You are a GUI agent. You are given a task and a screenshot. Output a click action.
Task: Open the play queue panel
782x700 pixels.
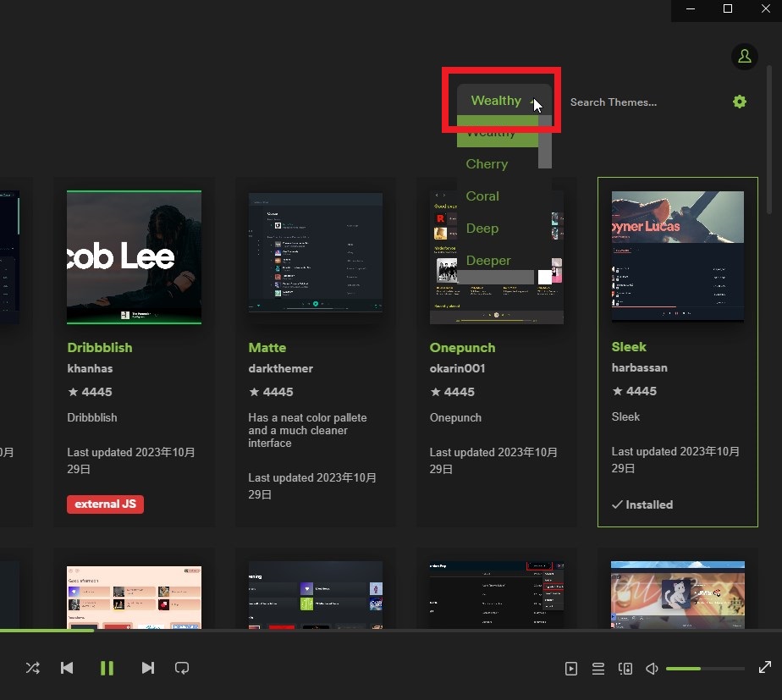[598, 668]
